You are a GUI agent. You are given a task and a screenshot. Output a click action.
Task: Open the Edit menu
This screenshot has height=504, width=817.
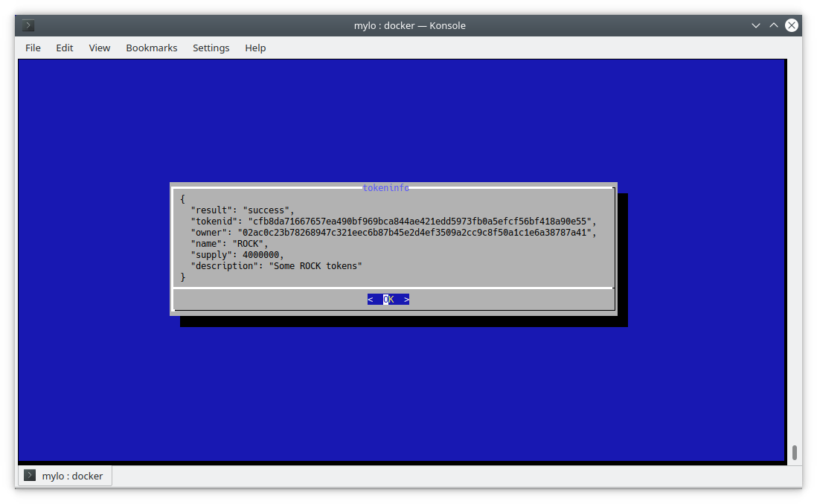[65, 48]
